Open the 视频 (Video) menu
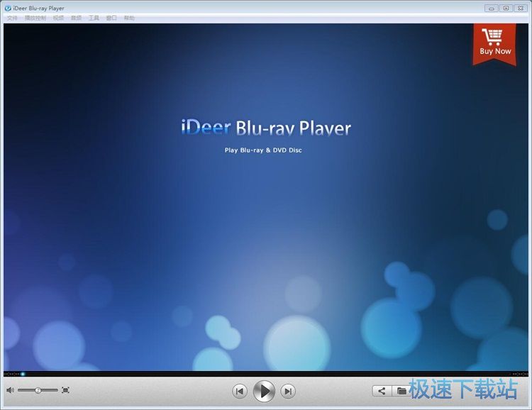Screen dimensions: 532x410 (58, 18)
